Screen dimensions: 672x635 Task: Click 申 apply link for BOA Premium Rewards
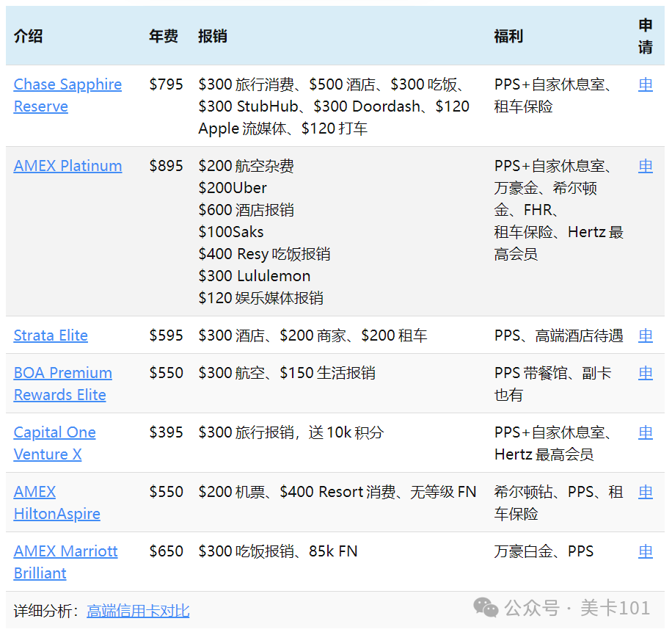645,373
